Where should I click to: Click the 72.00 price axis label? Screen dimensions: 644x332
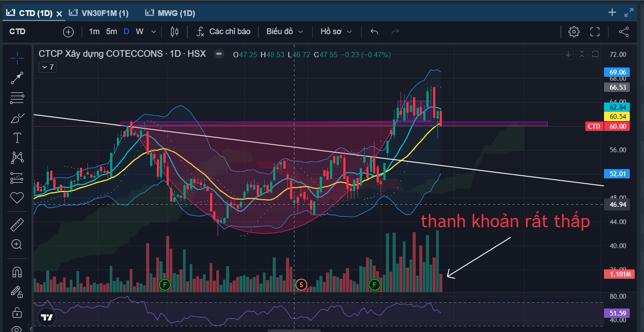618,54
